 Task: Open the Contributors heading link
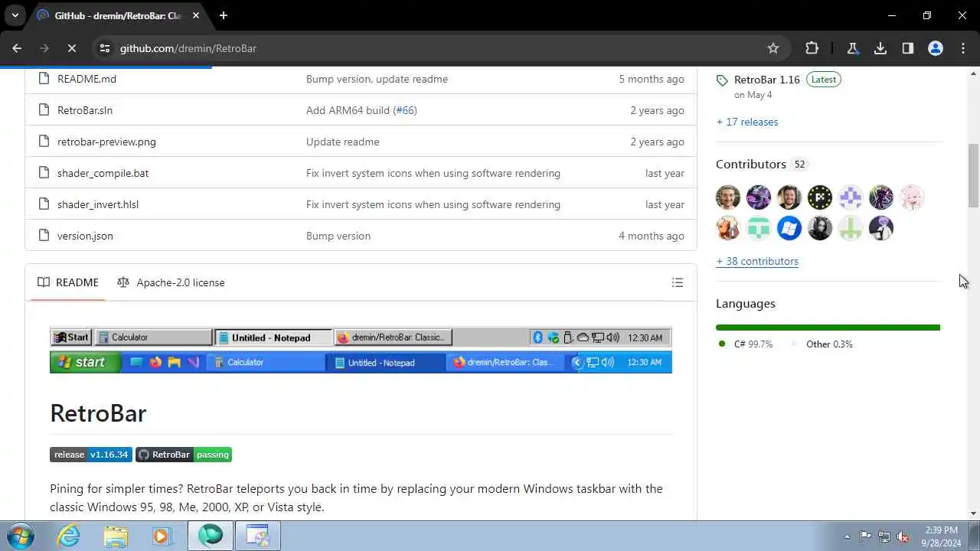coord(751,164)
